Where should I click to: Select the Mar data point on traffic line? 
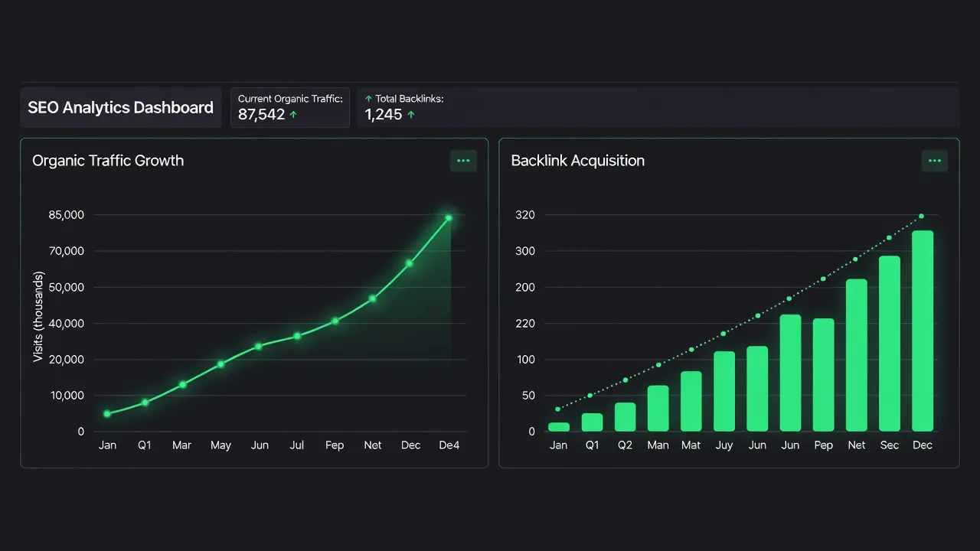click(182, 384)
